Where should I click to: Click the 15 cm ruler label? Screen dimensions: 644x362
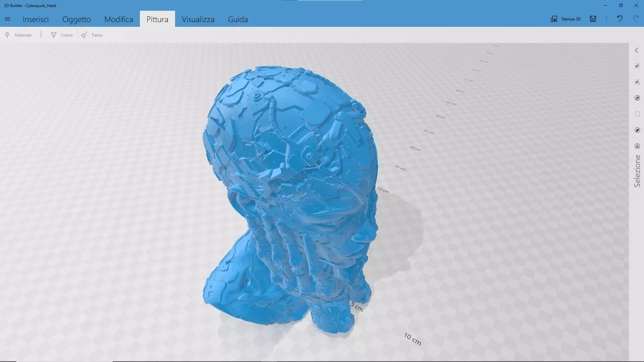383,190
